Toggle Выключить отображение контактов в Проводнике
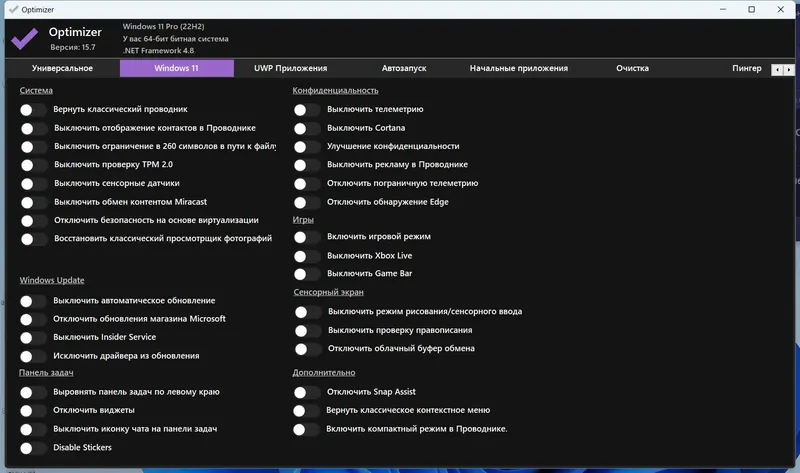The width and height of the screenshot is (800, 473). tap(34, 129)
